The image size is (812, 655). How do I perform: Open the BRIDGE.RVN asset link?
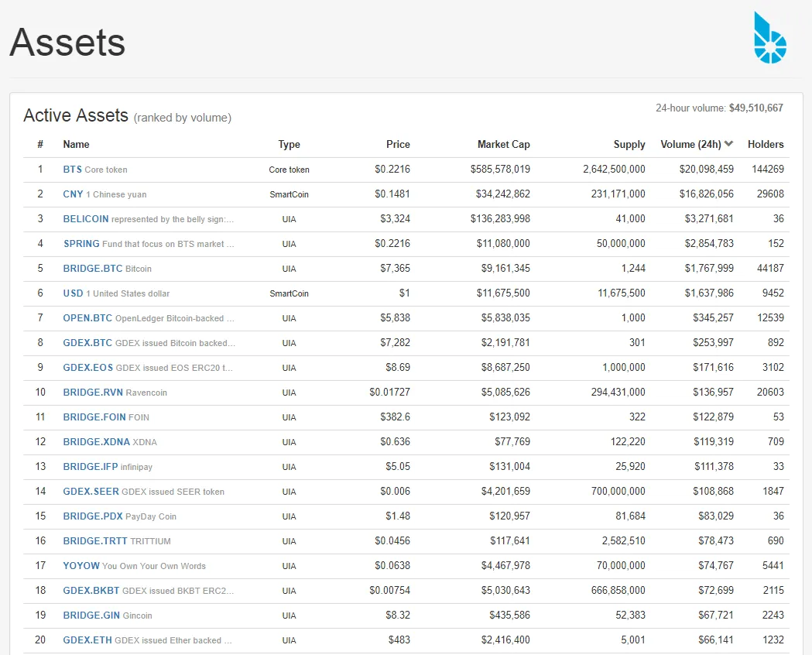pos(93,393)
